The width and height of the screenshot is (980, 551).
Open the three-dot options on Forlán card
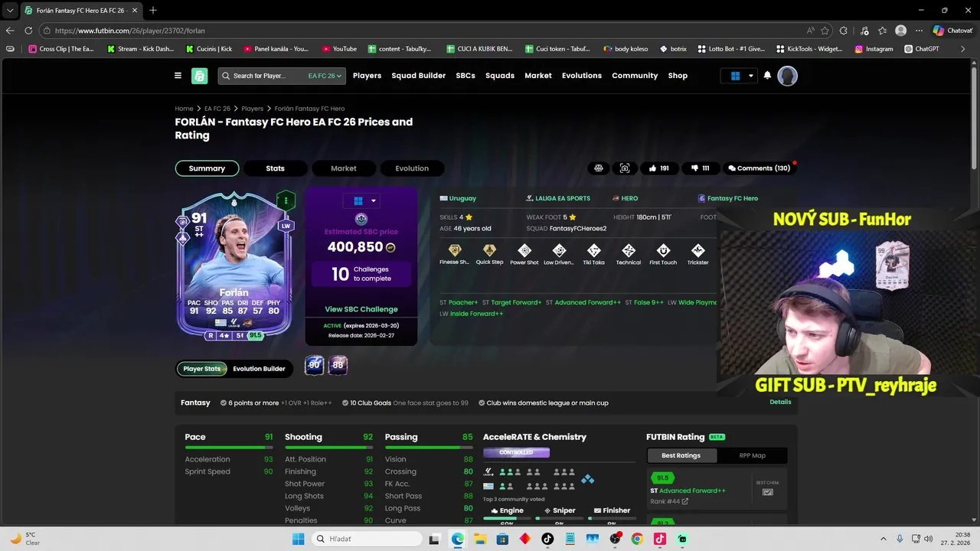[286, 201]
